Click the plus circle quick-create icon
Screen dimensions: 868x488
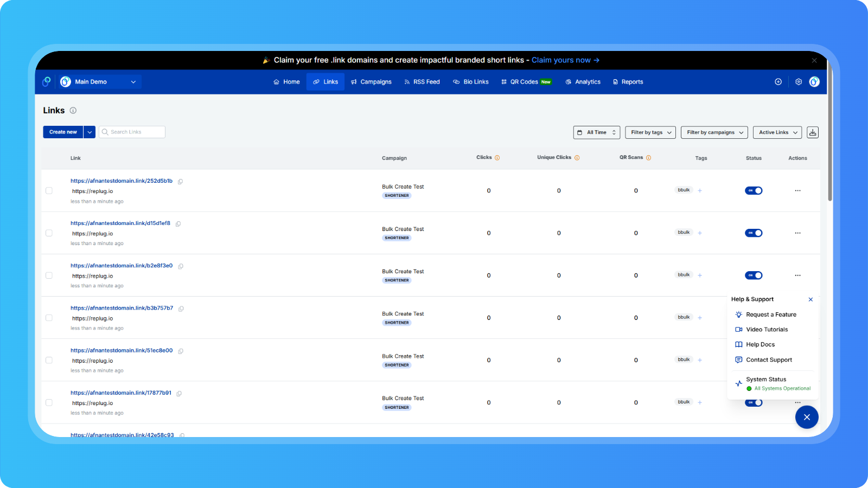click(x=778, y=82)
